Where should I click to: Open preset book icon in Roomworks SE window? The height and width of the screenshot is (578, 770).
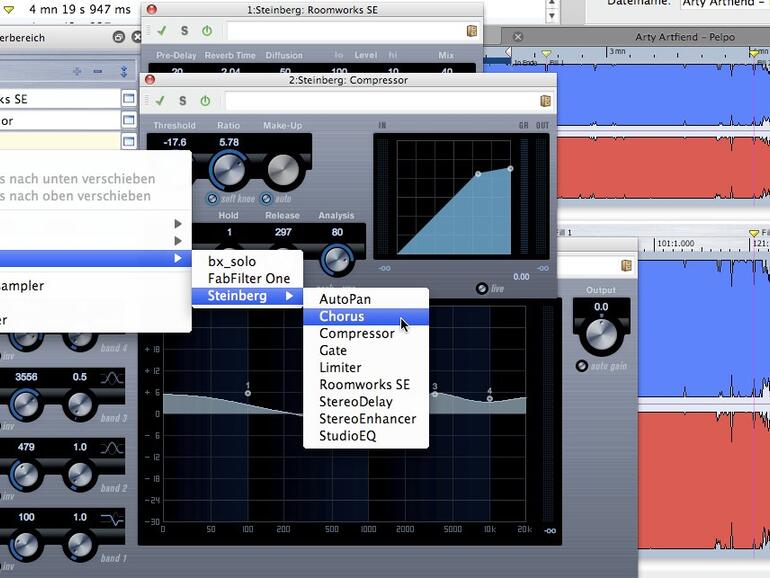[471, 31]
